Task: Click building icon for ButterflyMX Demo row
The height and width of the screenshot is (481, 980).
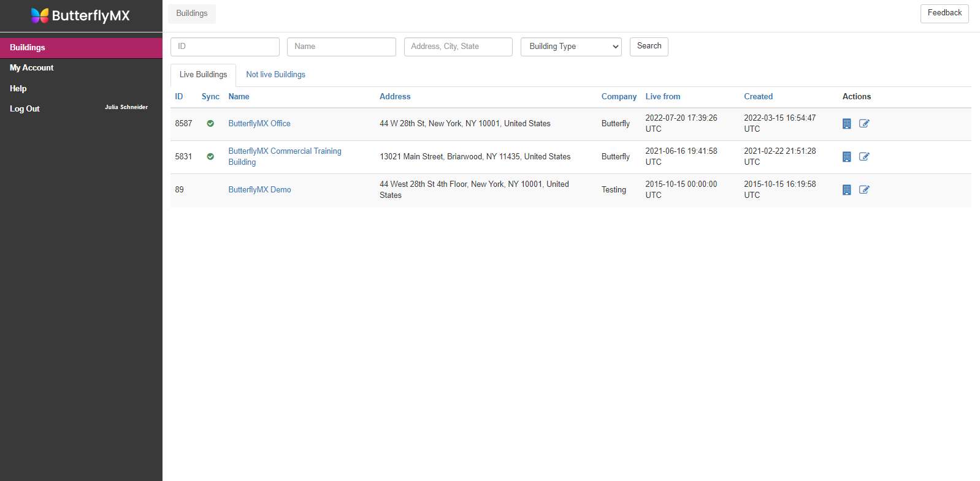Action: click(x=846, y=190)
